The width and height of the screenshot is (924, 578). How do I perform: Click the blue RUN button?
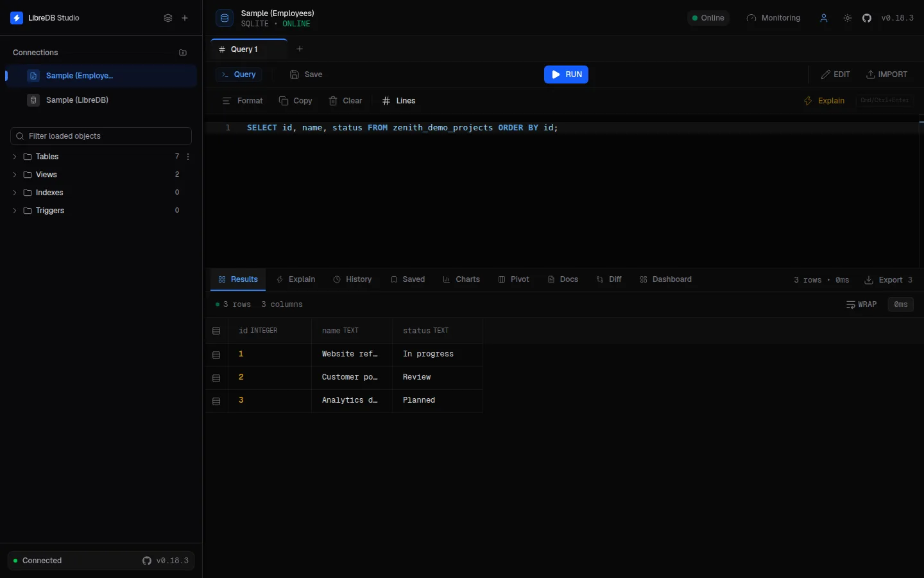pyautogui.click(x=566, y=74)
